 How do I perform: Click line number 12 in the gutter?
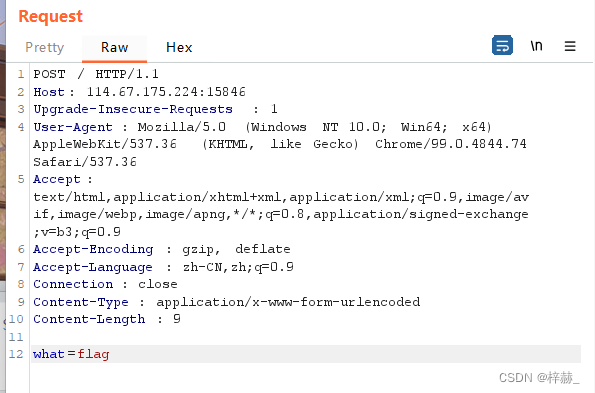click(16, 354)
